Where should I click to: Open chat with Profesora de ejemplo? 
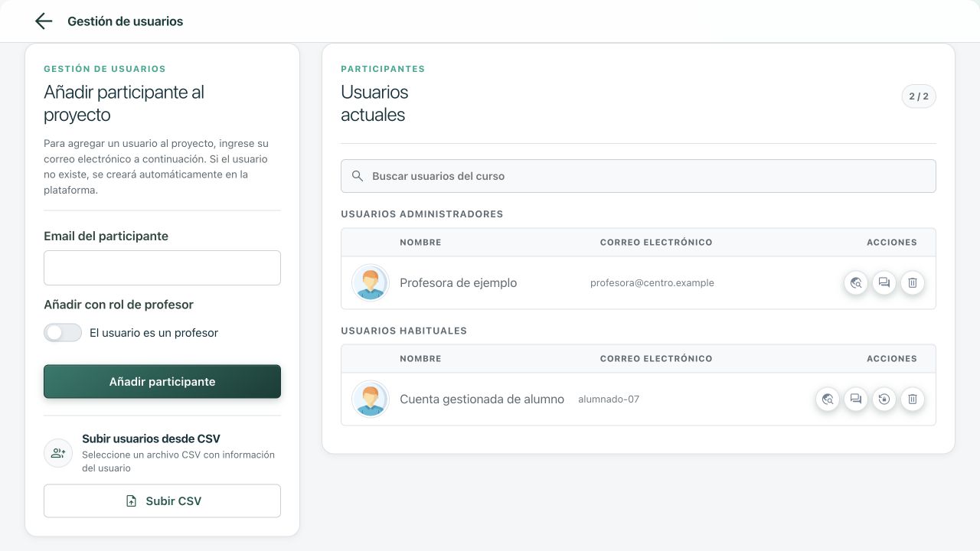[884, 283]
